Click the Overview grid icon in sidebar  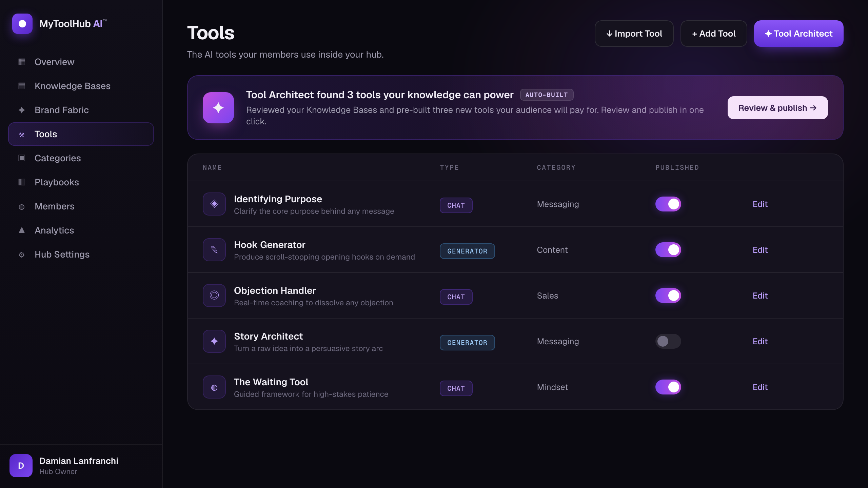click(22, 62)
